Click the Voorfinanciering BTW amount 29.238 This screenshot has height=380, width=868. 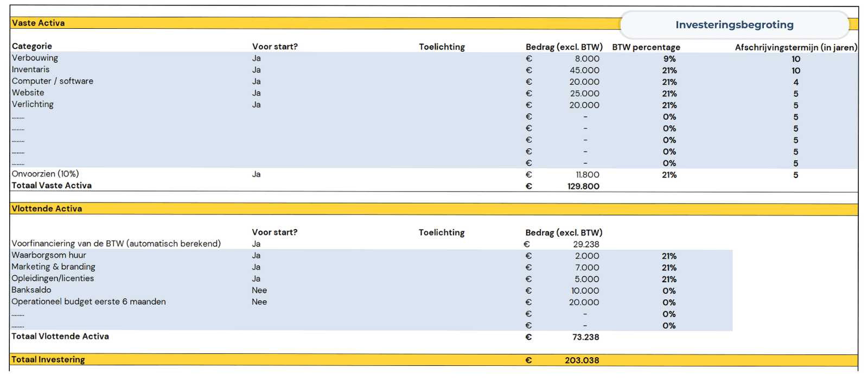coord(586,244)
